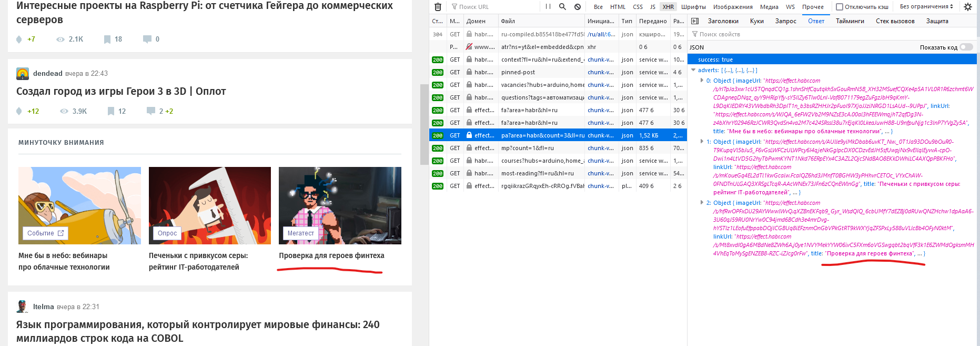Filter requests by 'Все'
Screen dimensions: 980x346
tap(598, 7)
